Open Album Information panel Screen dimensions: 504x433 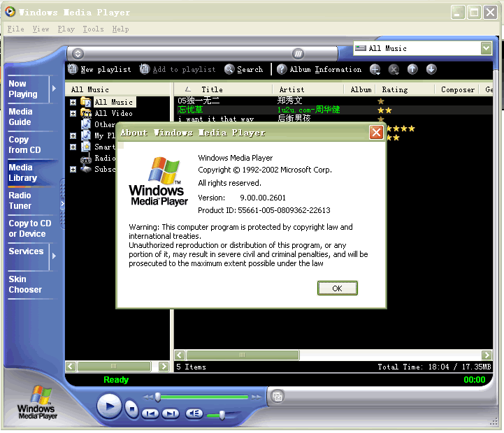282,69
